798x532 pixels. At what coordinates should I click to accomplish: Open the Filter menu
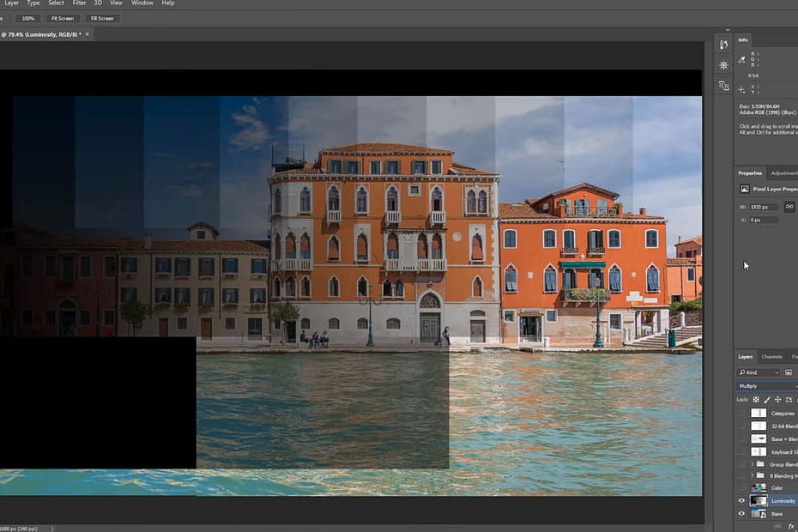pyautogui.click(x=79, y=3)
